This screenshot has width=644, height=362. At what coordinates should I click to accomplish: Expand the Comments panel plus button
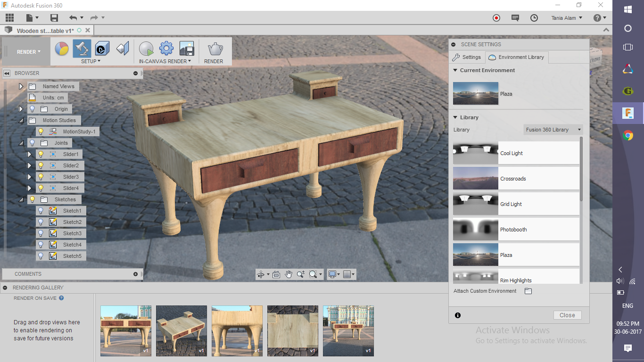(136, 274)
